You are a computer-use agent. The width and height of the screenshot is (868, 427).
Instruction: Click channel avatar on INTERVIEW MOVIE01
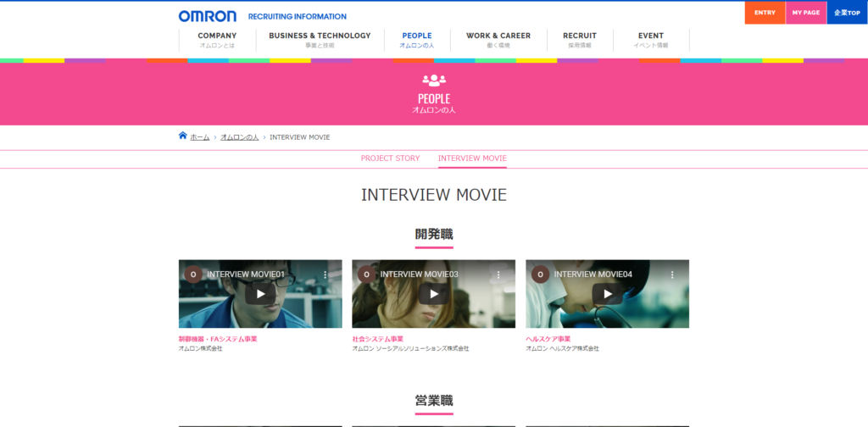pos(193,274)
